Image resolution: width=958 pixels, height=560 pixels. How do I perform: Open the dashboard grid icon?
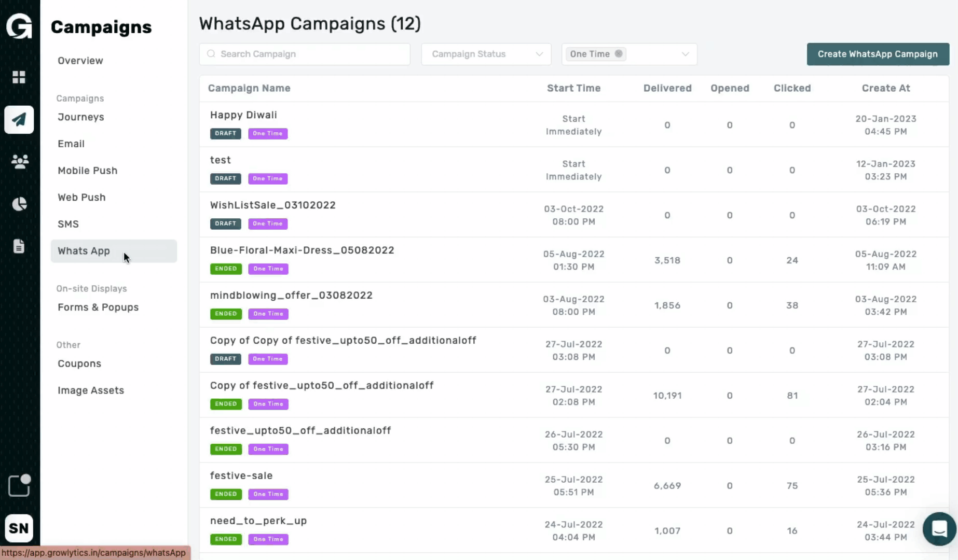[19, 77]
